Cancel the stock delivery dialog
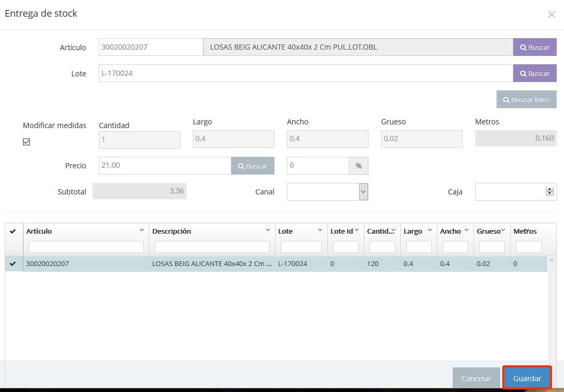564x392 pixels. pos(476,378)
